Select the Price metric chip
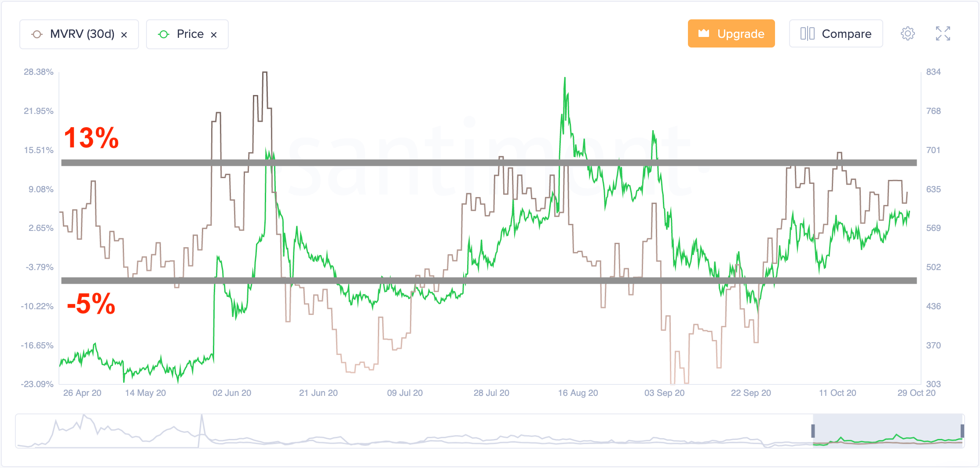The image size is (980, 468). pyautogui.click(x=187, y=34)
